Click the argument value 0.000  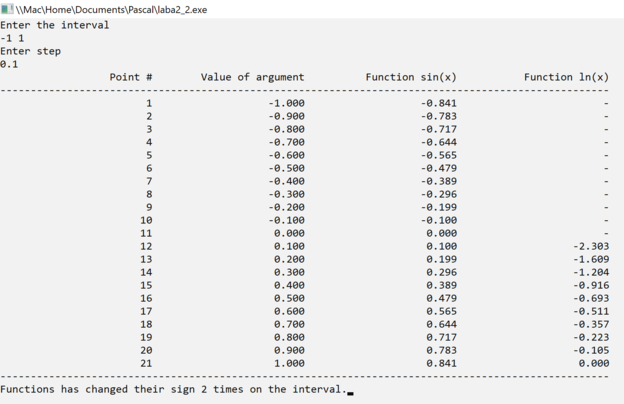click(289, 233)
